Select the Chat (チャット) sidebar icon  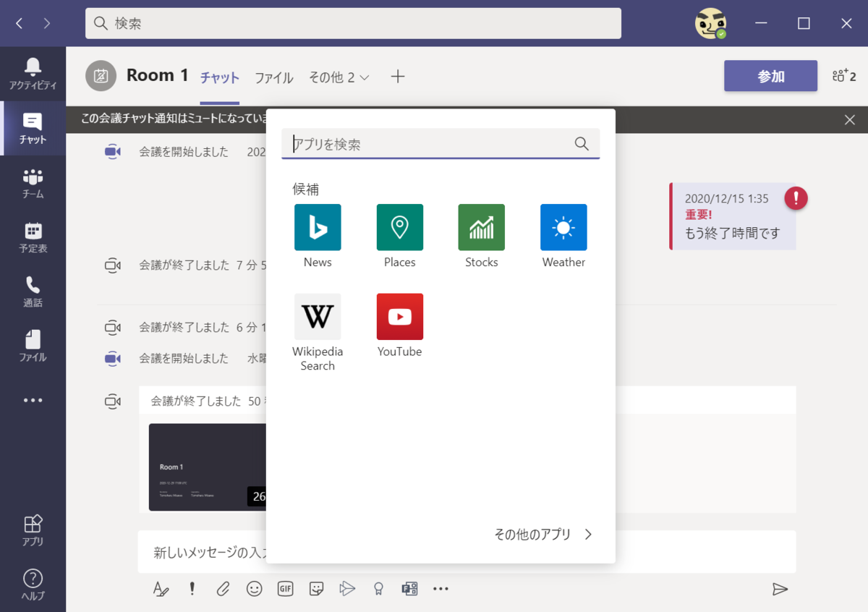point(33,128)
